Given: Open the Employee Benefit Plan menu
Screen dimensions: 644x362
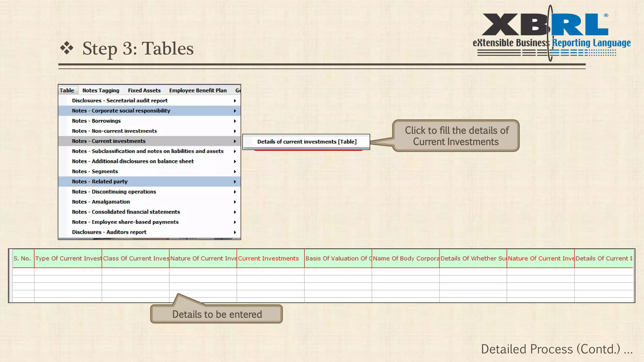Looking at the screenshot, I should coord(198,90).
